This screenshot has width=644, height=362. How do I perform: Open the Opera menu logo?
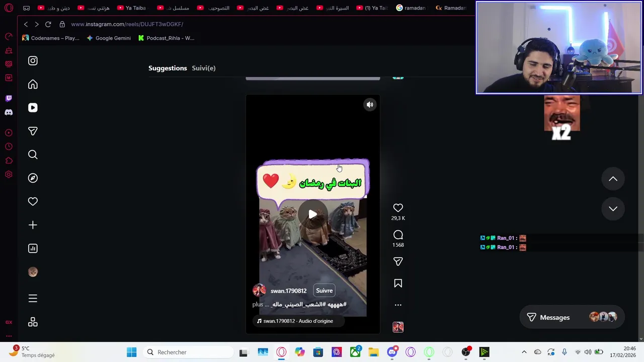pos(9,8)
